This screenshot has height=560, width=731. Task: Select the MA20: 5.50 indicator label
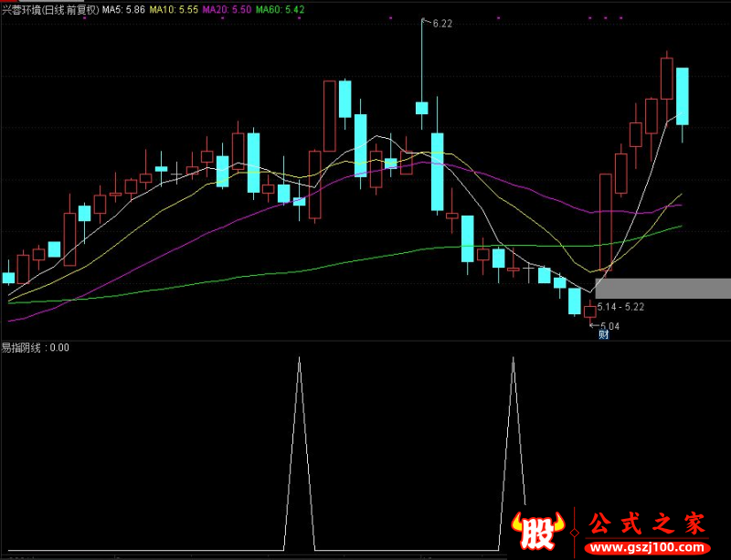click(227, 10)
